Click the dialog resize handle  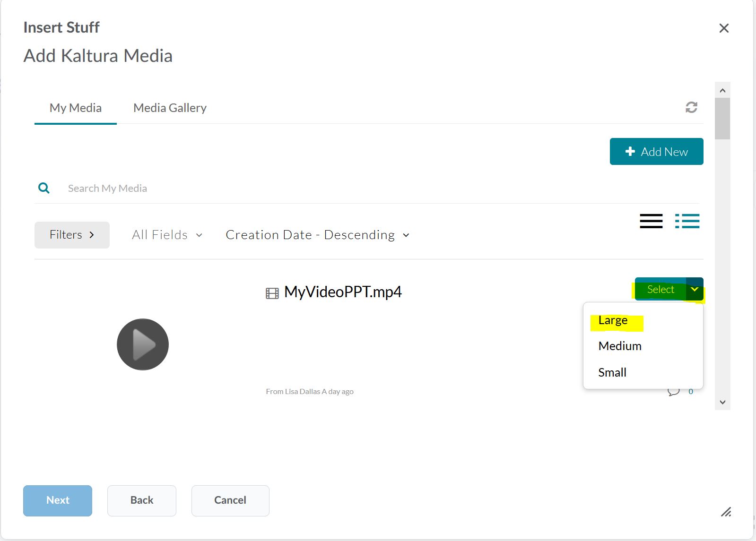[x=726, y=512]
